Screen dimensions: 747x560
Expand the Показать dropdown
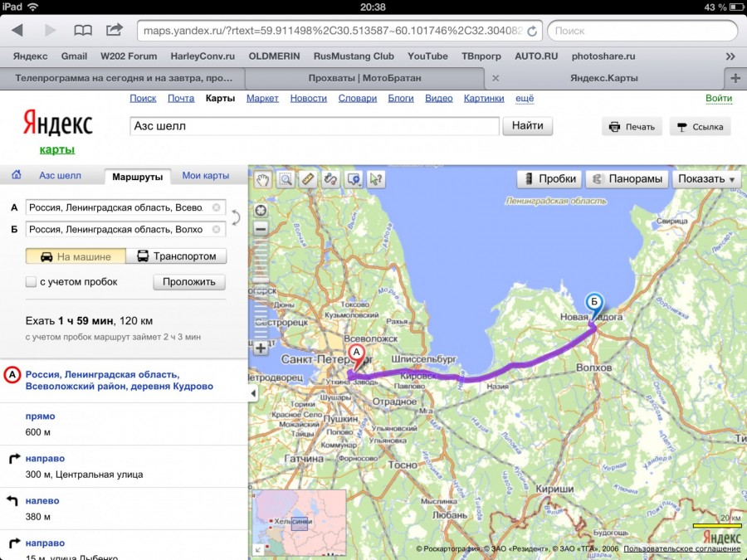point(706,179)
